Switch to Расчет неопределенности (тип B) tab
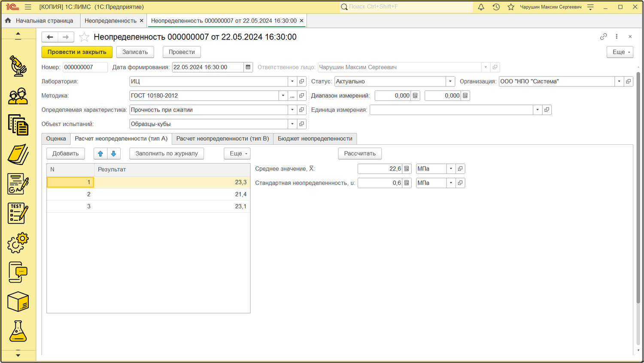Screen dimensions: 644x363 coord(222,138)
